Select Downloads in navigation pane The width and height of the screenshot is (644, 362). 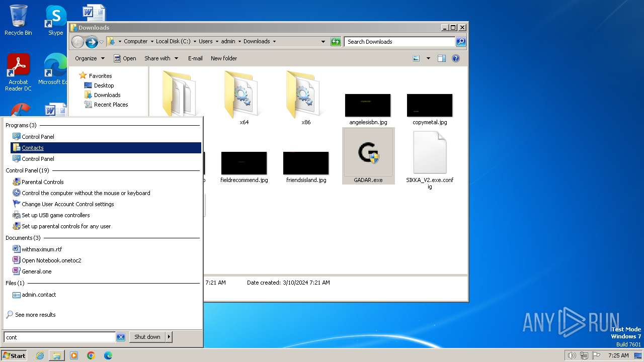[107, 95]
